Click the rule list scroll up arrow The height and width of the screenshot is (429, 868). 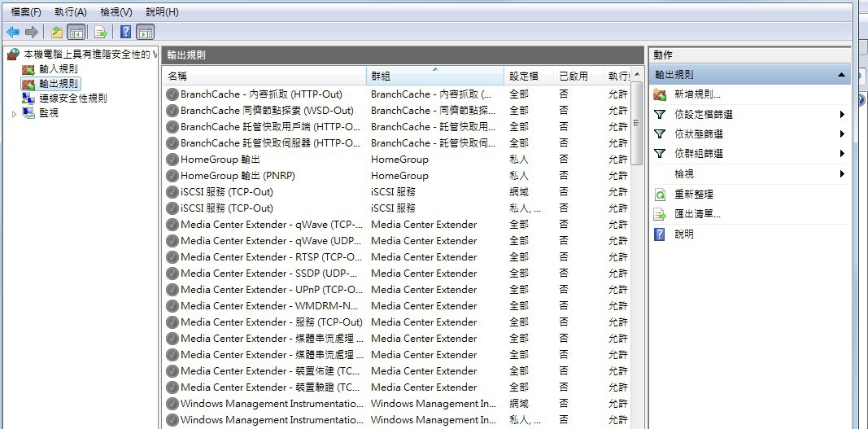(636, 74)
